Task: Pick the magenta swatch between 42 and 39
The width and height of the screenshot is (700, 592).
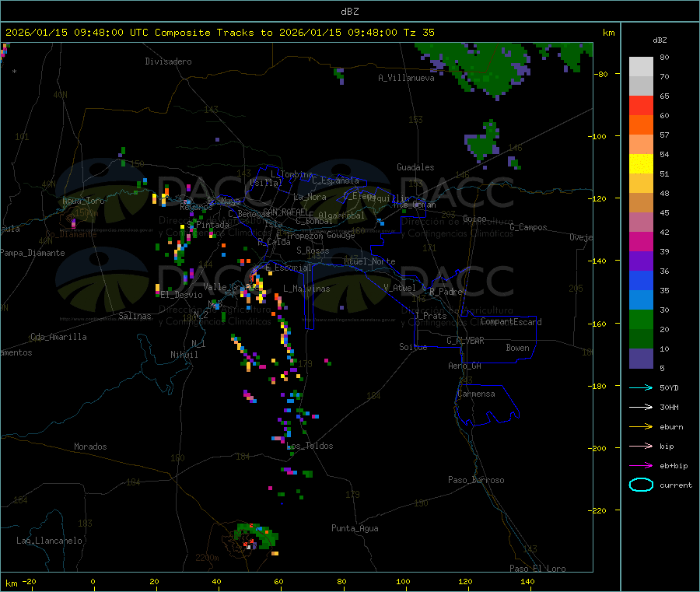Action: [641, 241]
